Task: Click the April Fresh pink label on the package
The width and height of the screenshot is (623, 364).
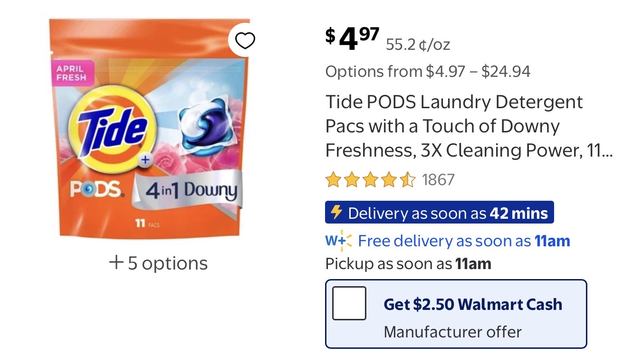Action: (x=71, y=73)
